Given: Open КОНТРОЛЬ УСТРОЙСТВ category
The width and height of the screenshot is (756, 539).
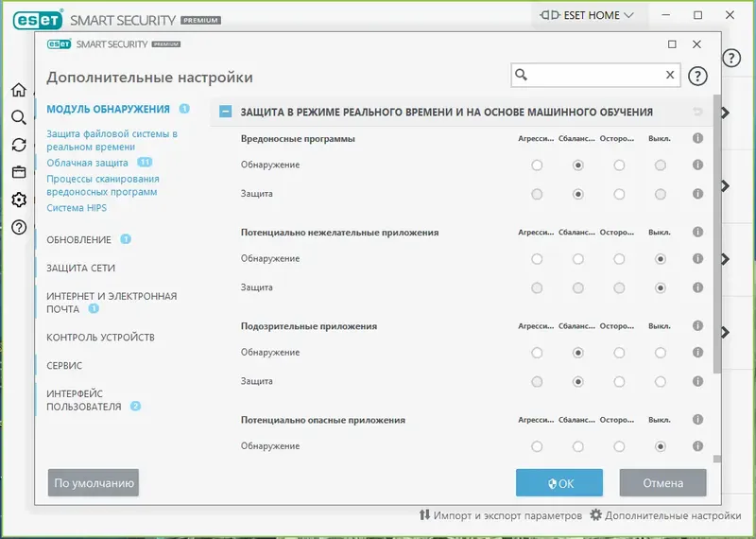Looking at the screenshot, I should click(x=100, y=338).
